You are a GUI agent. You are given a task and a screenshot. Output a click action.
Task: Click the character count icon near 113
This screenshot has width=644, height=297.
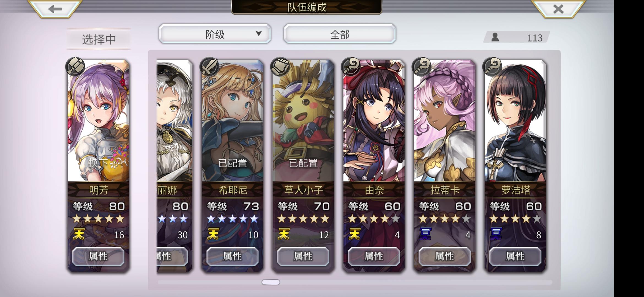(495, 37)
